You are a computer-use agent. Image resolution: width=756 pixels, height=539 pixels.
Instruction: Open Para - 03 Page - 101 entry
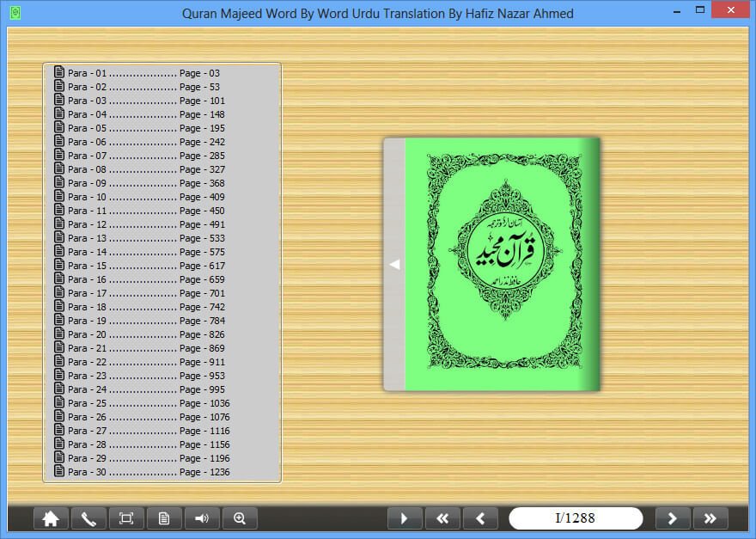click(139, 101)
